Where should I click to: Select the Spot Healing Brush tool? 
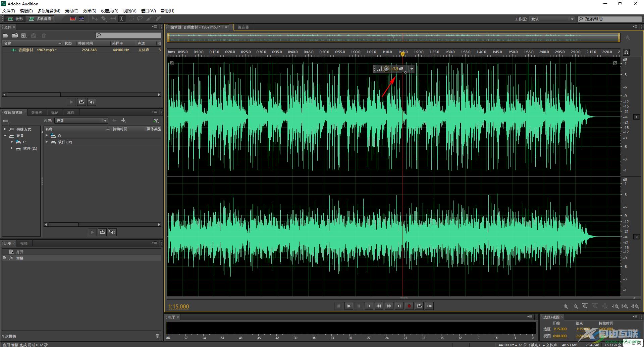pos(158,19)
